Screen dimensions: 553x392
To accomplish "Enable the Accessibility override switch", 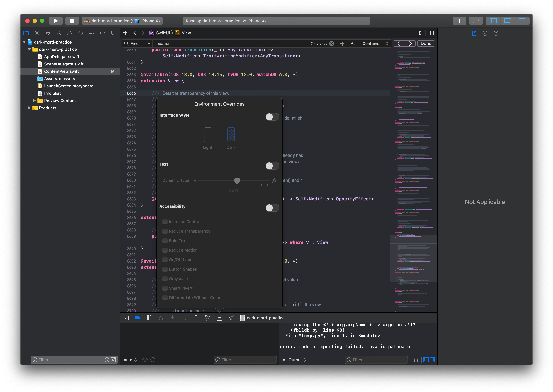I will [272, 208].
